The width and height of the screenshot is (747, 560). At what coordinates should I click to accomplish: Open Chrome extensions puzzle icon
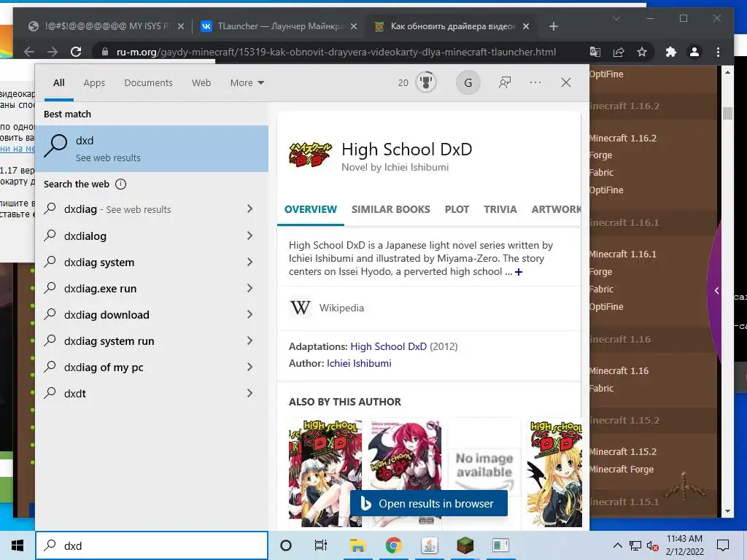point(671,52)
